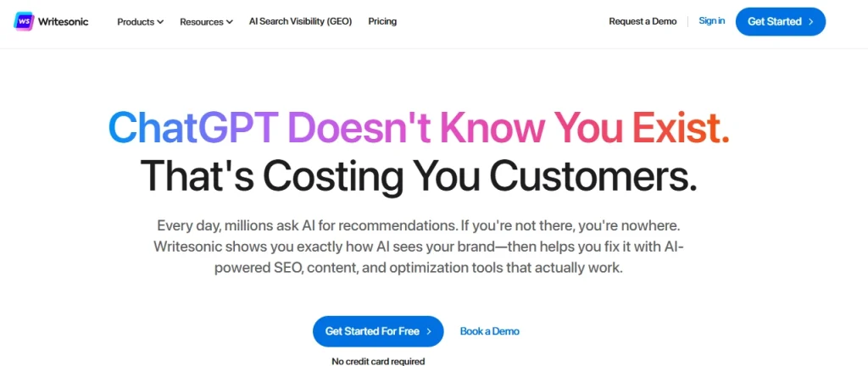Click the header Get Started button
Viewport: 868px width, 366px height.
(x=781, y=21)
